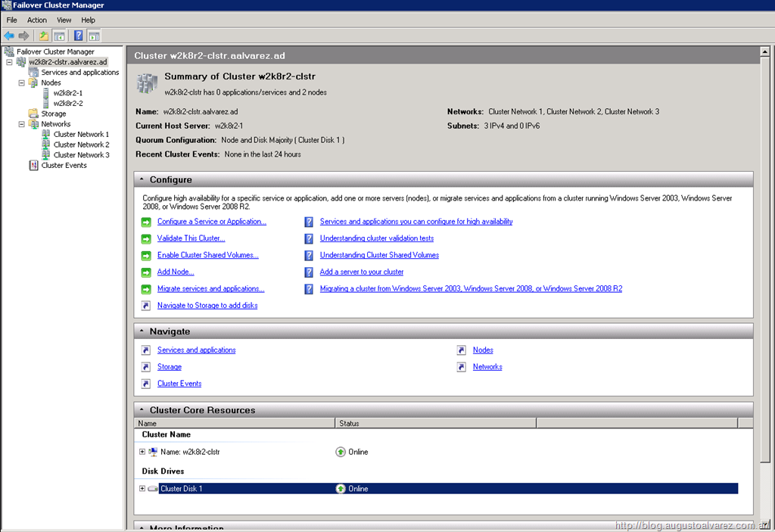This screenshot has width=775, height=532.
Task: Select node w2k8r2-1 in the tree
Action: 68,93
